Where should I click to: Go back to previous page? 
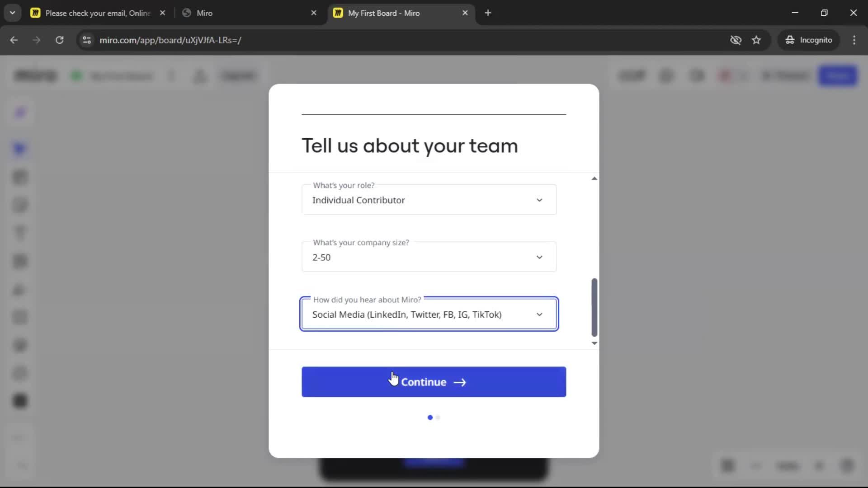14,40
